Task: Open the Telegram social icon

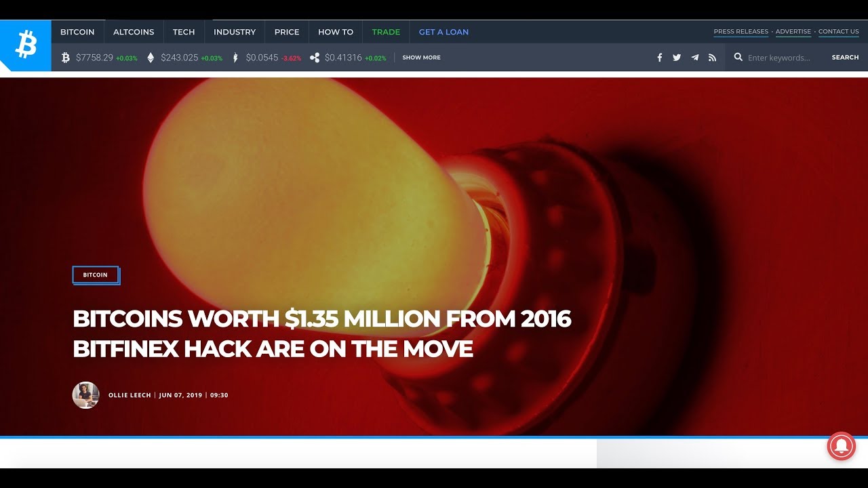Action: coord(694,58)
